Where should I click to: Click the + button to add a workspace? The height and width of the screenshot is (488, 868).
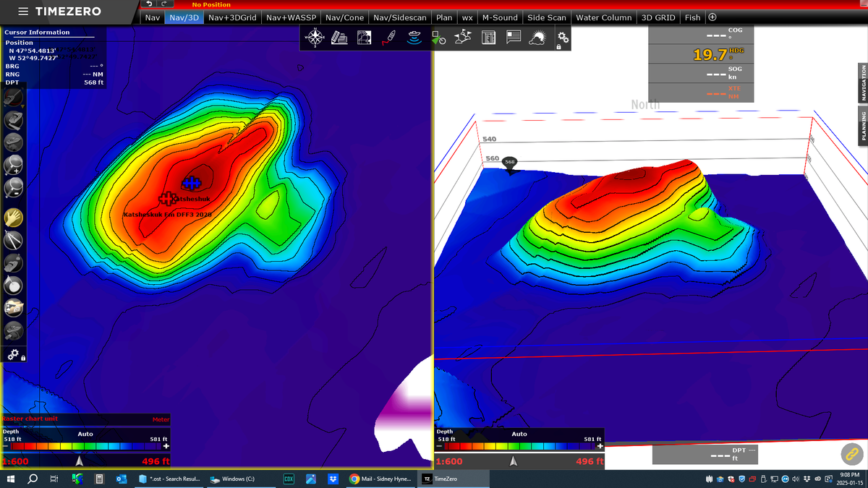pyautogui.click(x=713, y=17)
